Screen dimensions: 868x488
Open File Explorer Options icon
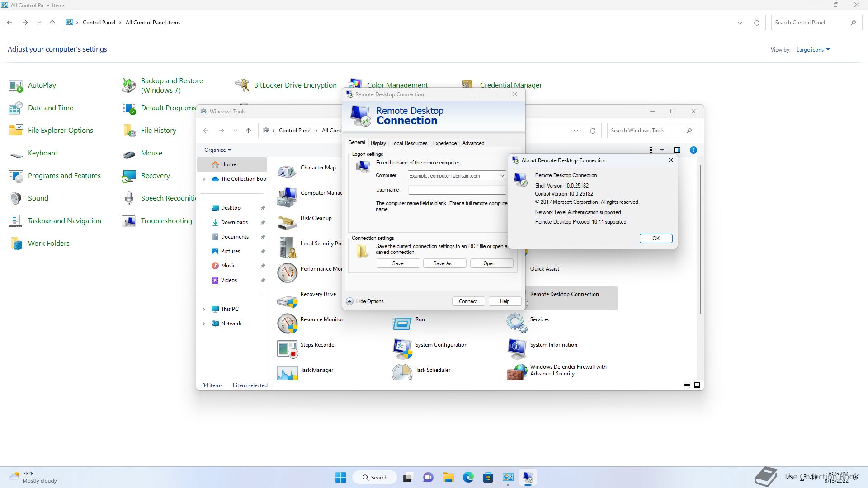(16, 131)
